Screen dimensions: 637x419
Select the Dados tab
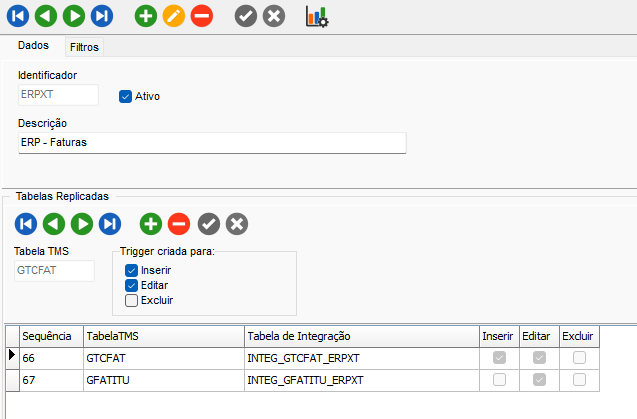click(34, 46)
